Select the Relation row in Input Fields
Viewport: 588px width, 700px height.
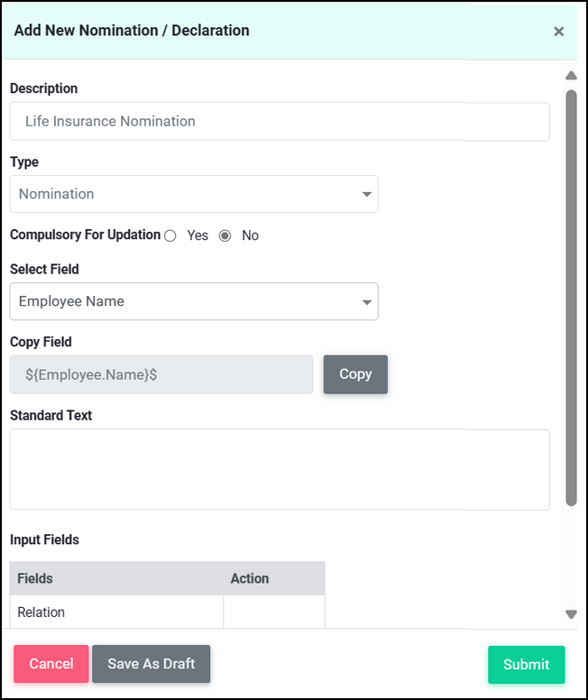(167, 612)
